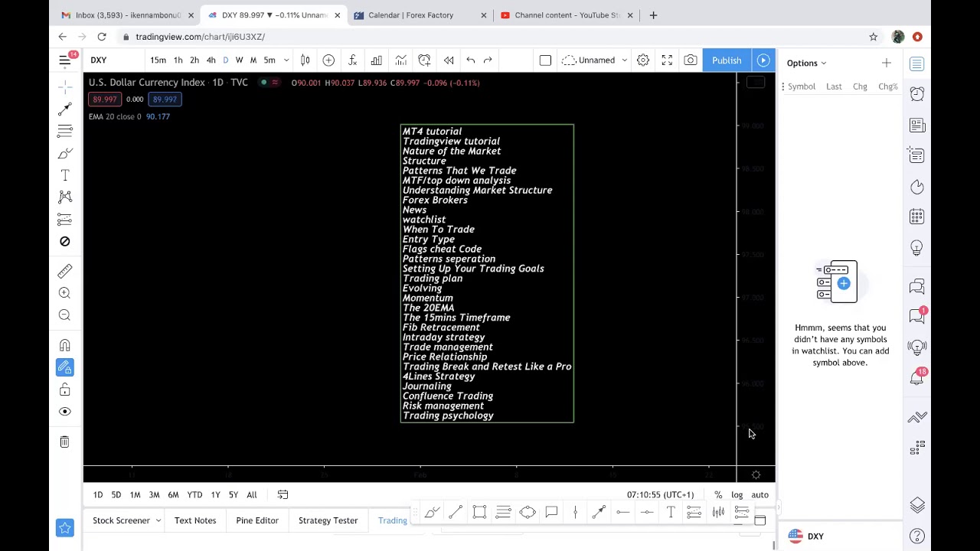Create an alert with alarm clock icon

coord(424,60)
